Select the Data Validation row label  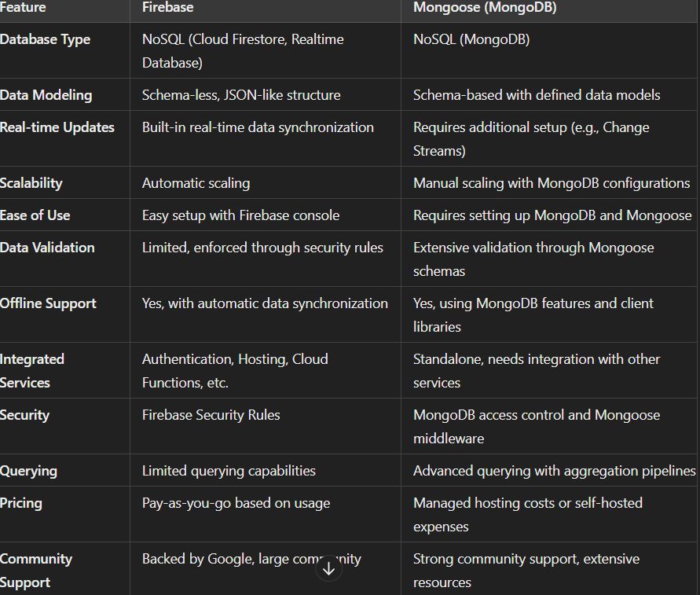47,248
